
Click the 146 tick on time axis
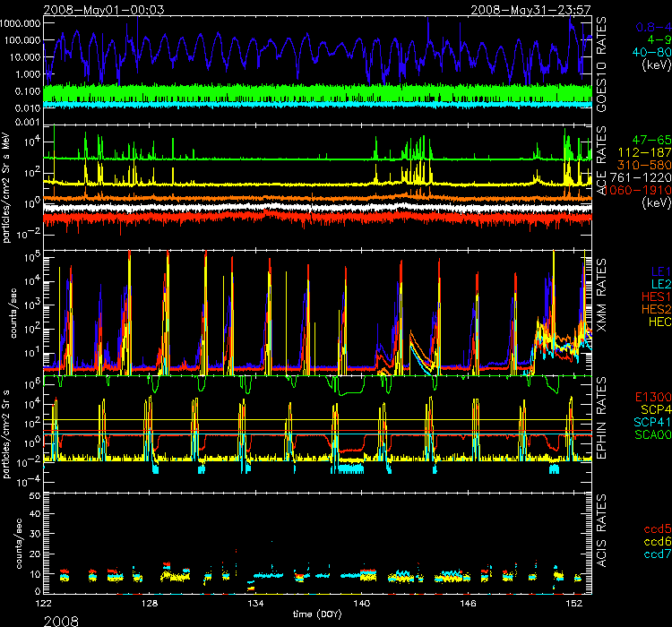468,605
